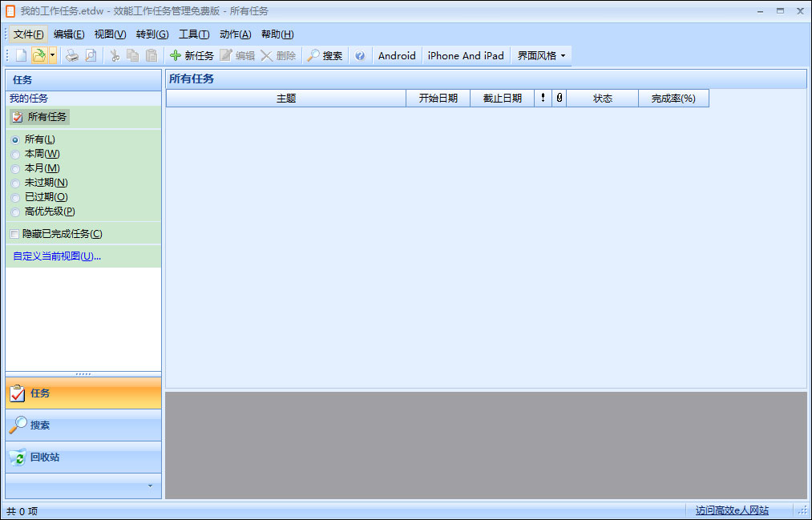The height and width of the screenshot is (520, 812).
Task: Click the 共 0 项 status text
Action: 22,511
